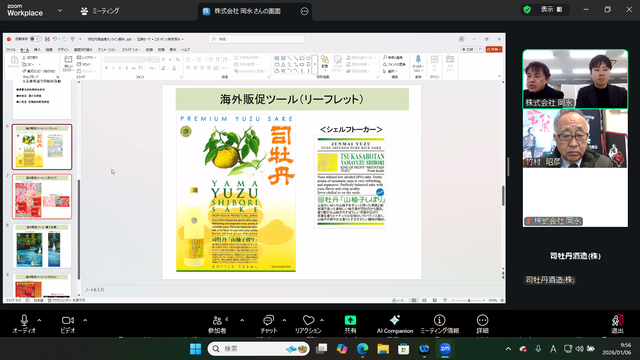Open Microsoft Store from the taskbar
640x360 pixels.
click(404, 349)
